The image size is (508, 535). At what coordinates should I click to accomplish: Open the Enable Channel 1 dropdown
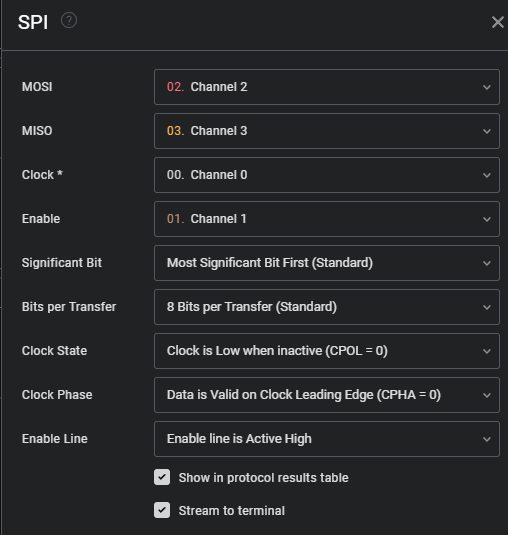tap(327, 219)
